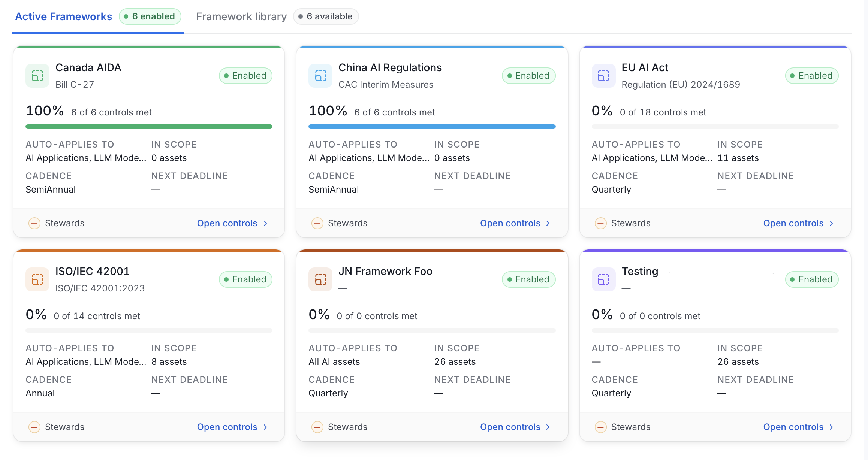The width and height of the screenshot is (868, 460).
Task: Click the 6 available count badge
Action: coord(326,16)
